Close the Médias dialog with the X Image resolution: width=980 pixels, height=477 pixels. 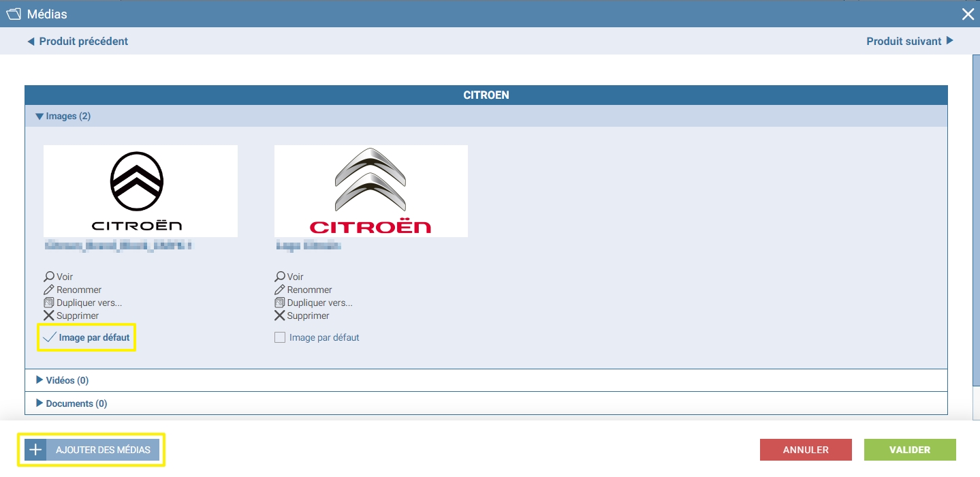[968, 14]
